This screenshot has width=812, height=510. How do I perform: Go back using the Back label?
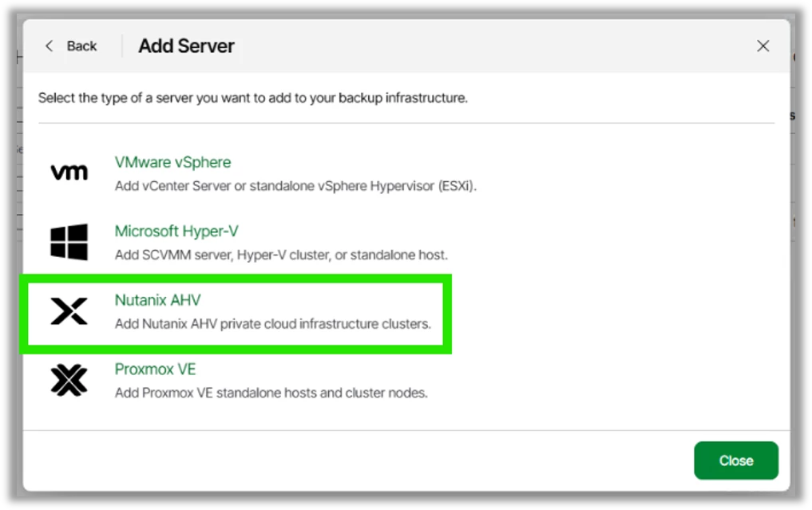(81, 46)
